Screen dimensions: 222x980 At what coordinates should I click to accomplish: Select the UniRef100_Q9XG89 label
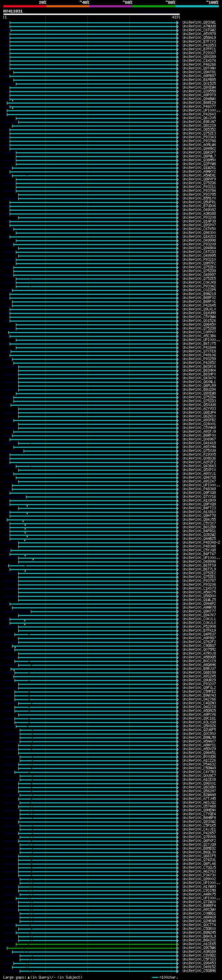[x=199, y=57]
